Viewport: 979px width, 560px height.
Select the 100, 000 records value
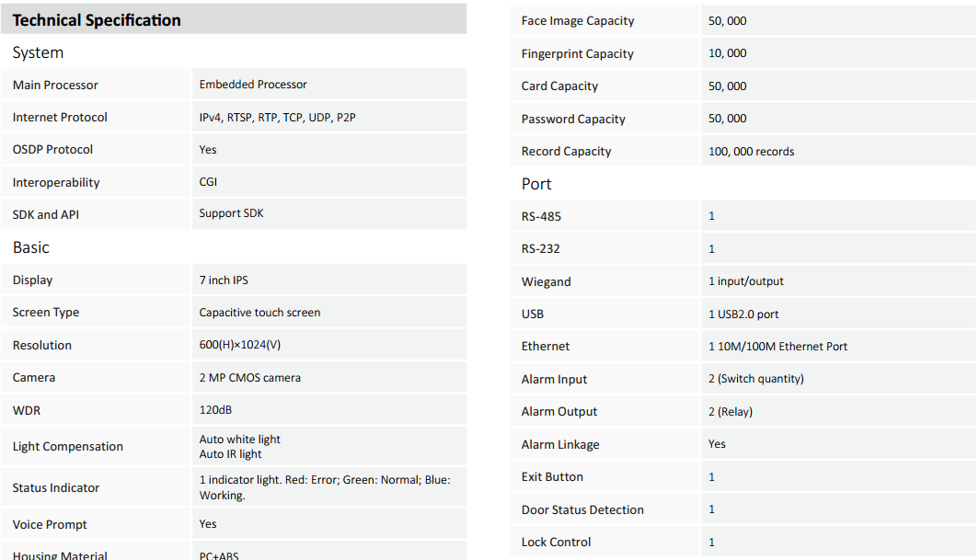(x=751, y=152)
